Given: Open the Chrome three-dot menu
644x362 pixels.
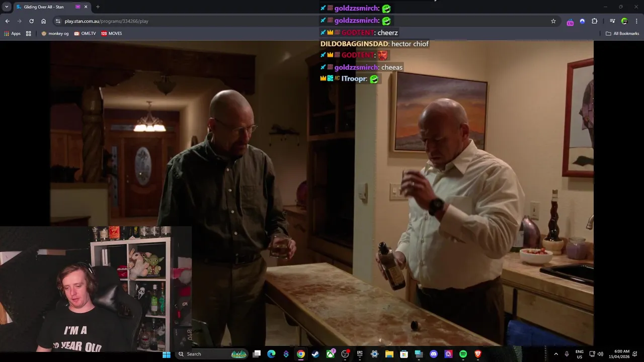Looking at the screenshot, I should pyautogui.click(x=636, y=21).
